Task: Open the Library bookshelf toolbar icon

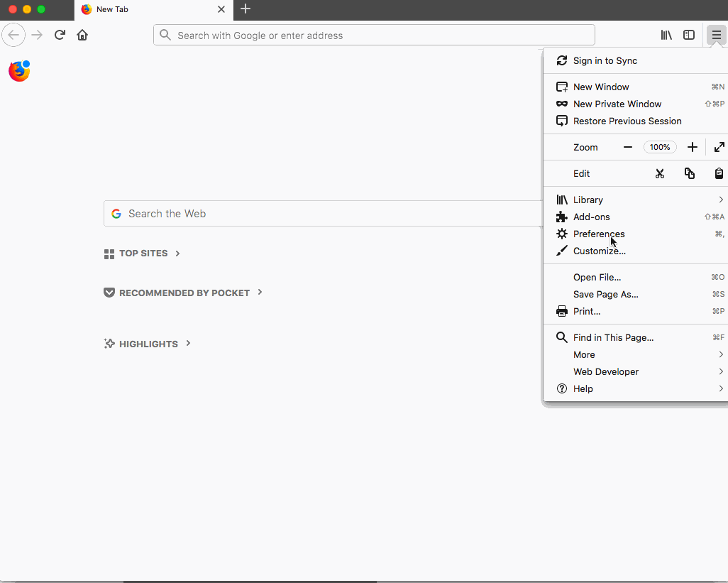Action: (666, 35)
